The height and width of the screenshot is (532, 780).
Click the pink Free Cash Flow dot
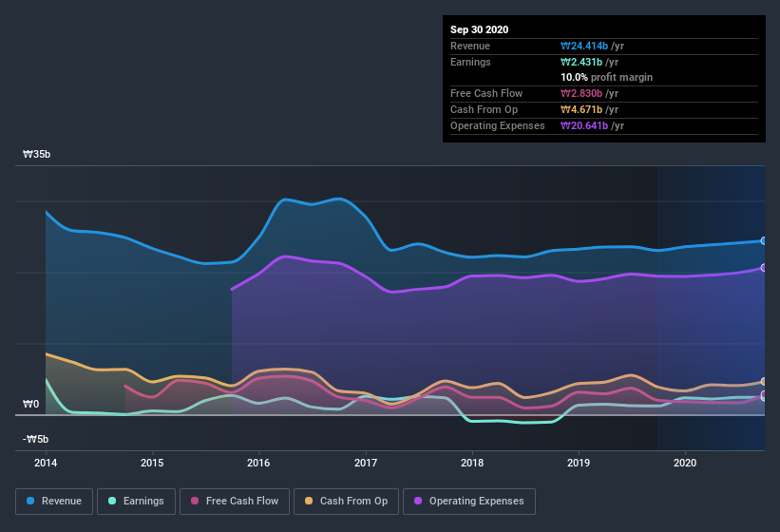[x=195, y=501]
